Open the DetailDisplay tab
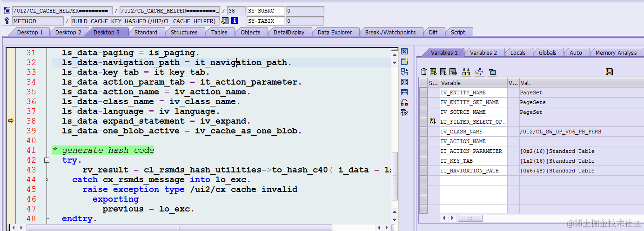 289,32
